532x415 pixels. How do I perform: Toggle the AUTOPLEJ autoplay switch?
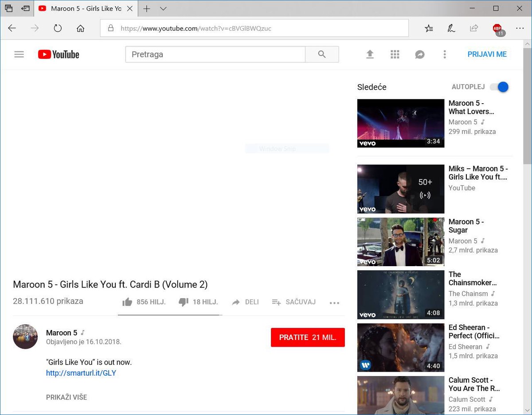[499, 87]
